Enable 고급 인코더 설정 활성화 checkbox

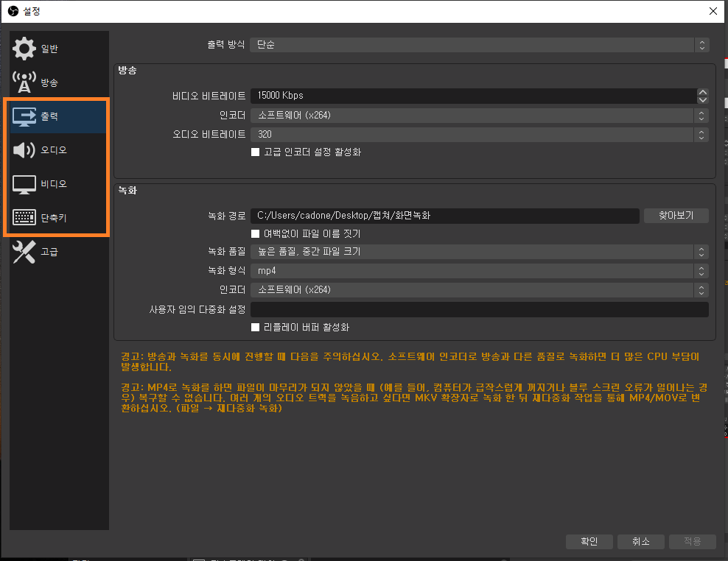(256, 152)
